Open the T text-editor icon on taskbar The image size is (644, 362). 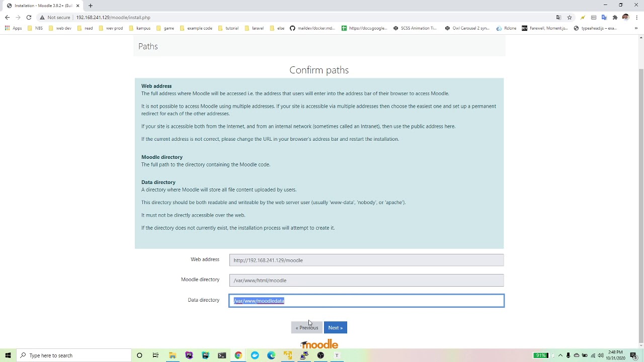pyautogui.click(x=337, y=355)
